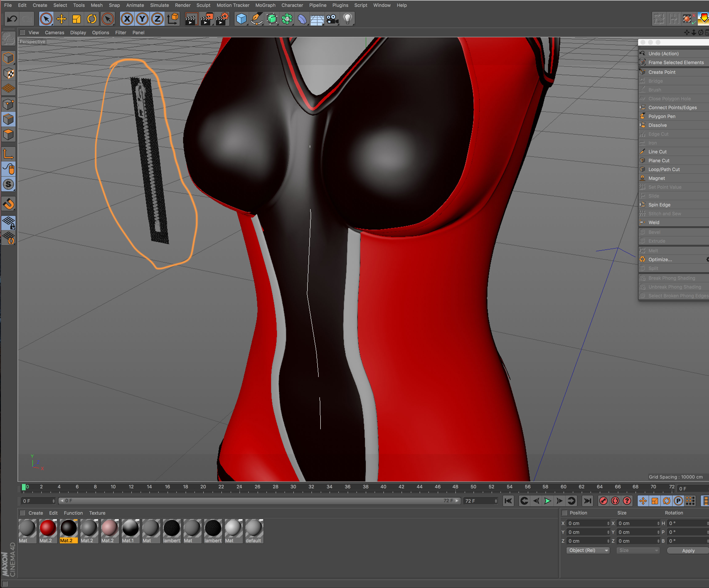Open Object (Rel) coordinate dropdown

588,550
